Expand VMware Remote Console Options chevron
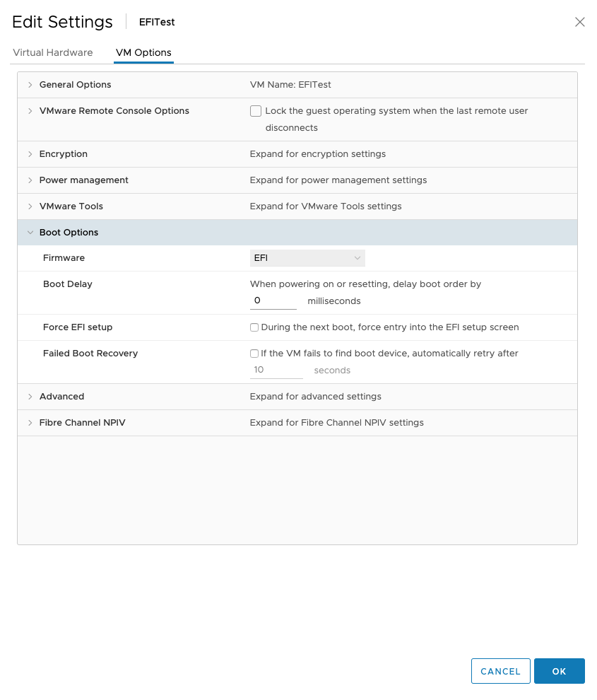597x700 pixels. click(x=30, y=111)
